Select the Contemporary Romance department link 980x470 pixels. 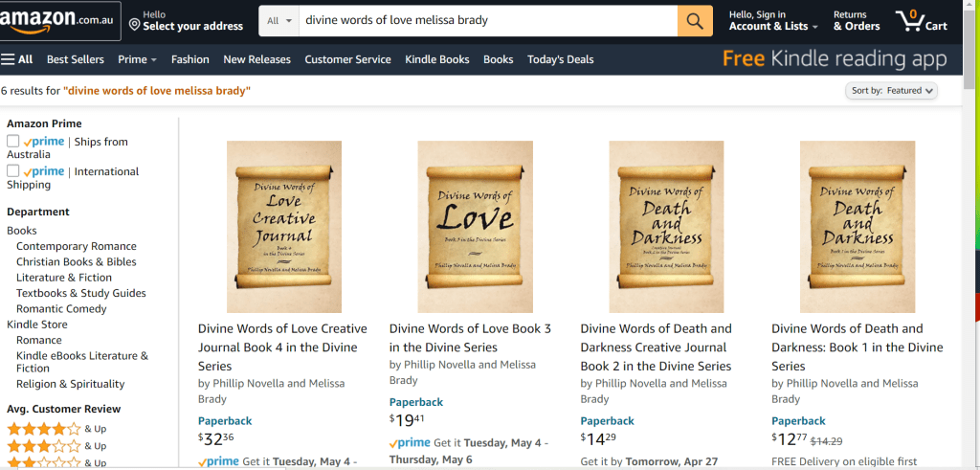pyautogui.click(x=77, y=246)
